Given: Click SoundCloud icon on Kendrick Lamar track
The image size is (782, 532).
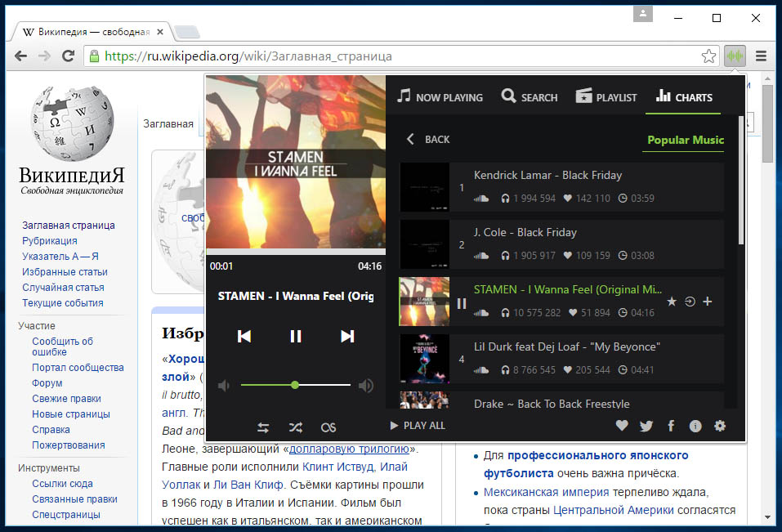Looking at the screenshot, I should tap(481, 199).
